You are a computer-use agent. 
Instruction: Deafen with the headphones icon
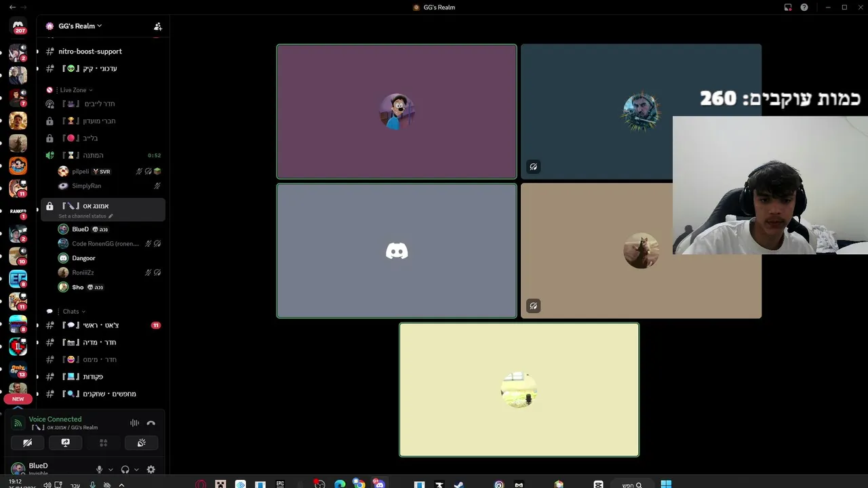[x=125, y=469]
